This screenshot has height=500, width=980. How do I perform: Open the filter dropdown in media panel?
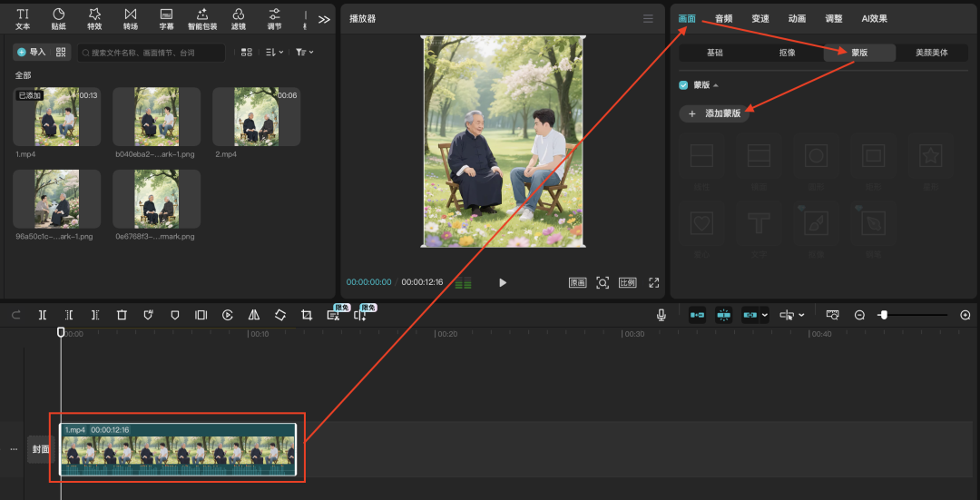(x=305, y=53)
